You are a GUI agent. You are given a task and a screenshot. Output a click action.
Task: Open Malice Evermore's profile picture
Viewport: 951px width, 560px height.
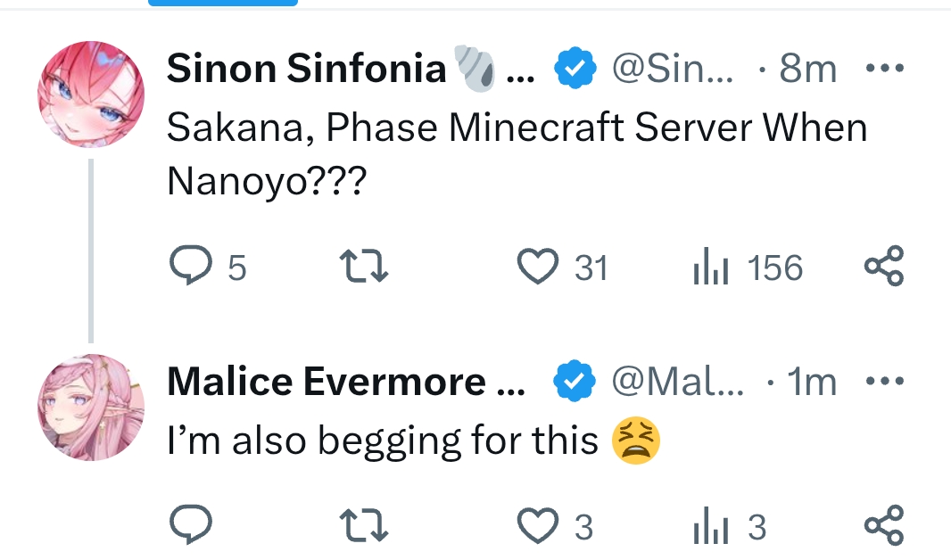pyautogui.click(x=90, y=407)
